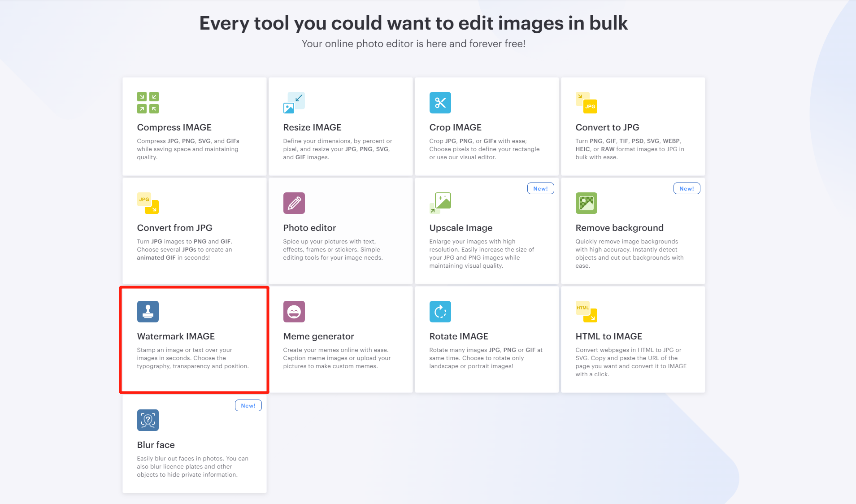This screenshot has height=504, width=856.
Task: Click the Upscale Image icon
Action: [x=440, y=203]
